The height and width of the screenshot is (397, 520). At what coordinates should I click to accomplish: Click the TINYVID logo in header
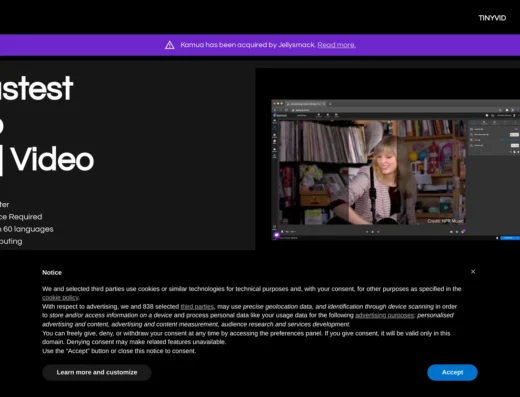click(492, 18)
